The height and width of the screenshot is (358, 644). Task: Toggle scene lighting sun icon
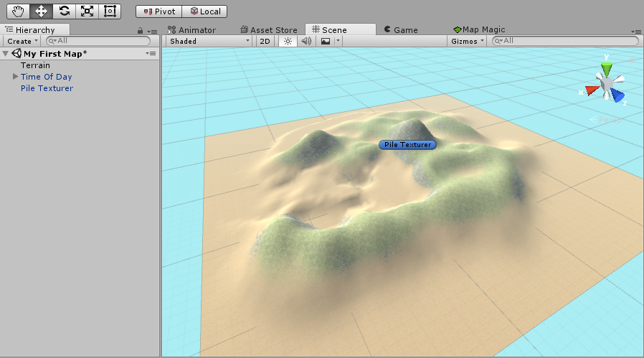pos(288,41)
